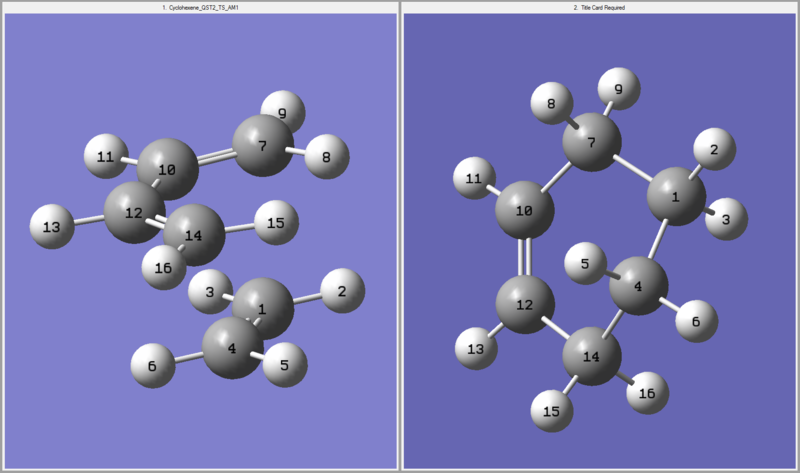Screen dimensions: 800x473
Task: Click carbon atom 4 in left panel
Action: (x=232, y=349)
